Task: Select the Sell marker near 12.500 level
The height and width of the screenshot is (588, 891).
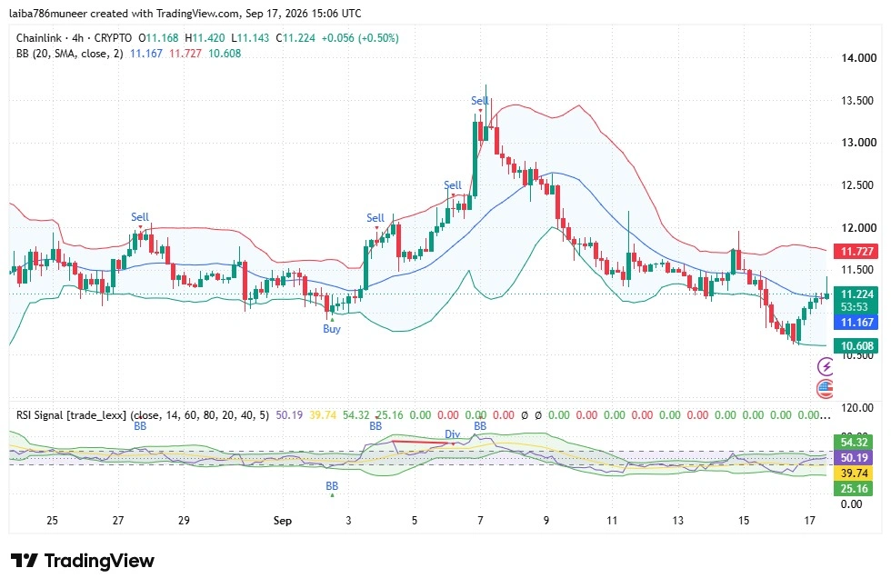Action: coord(453,185)
